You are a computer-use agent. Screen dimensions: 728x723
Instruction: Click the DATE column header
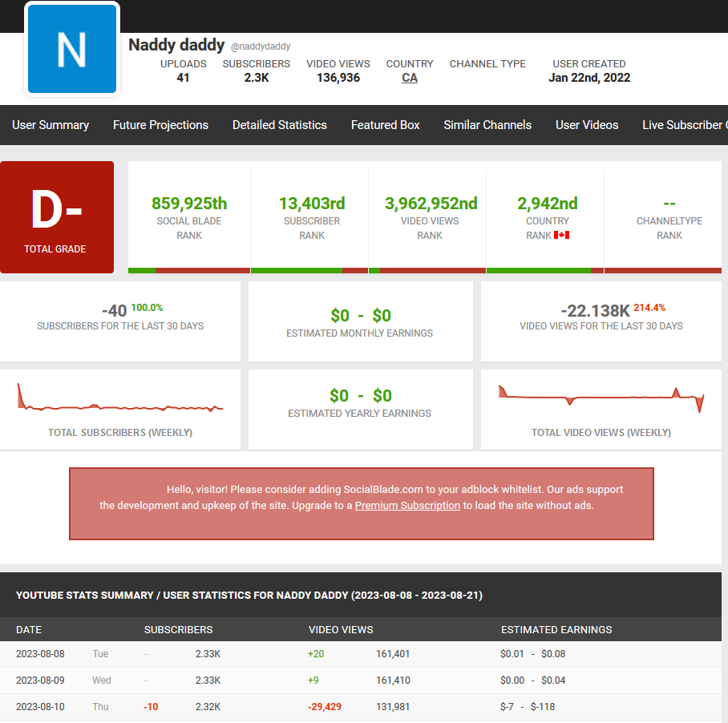coord(29,630)
